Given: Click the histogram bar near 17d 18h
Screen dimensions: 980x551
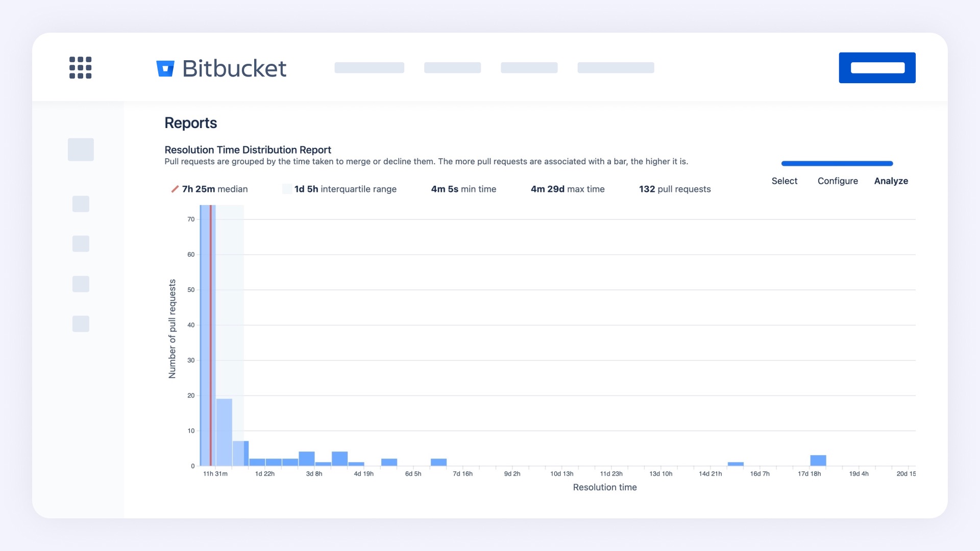Looking at the screenshot, I should (x=818, y=460).
